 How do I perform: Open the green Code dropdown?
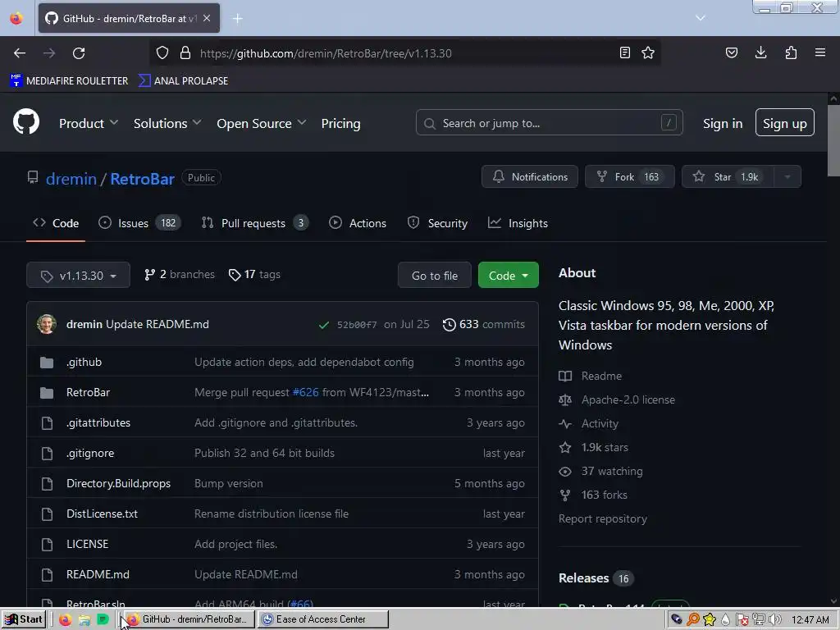(509, 276)
